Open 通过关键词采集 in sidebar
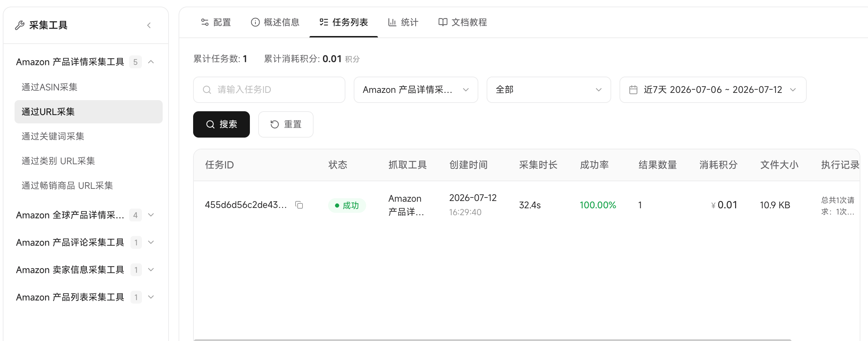This screenshot has width=868, height=341. click(89, 137)
